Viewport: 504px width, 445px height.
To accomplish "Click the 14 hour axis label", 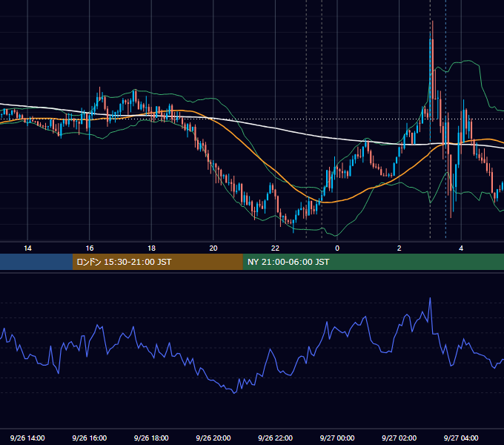I will (27, 248).
